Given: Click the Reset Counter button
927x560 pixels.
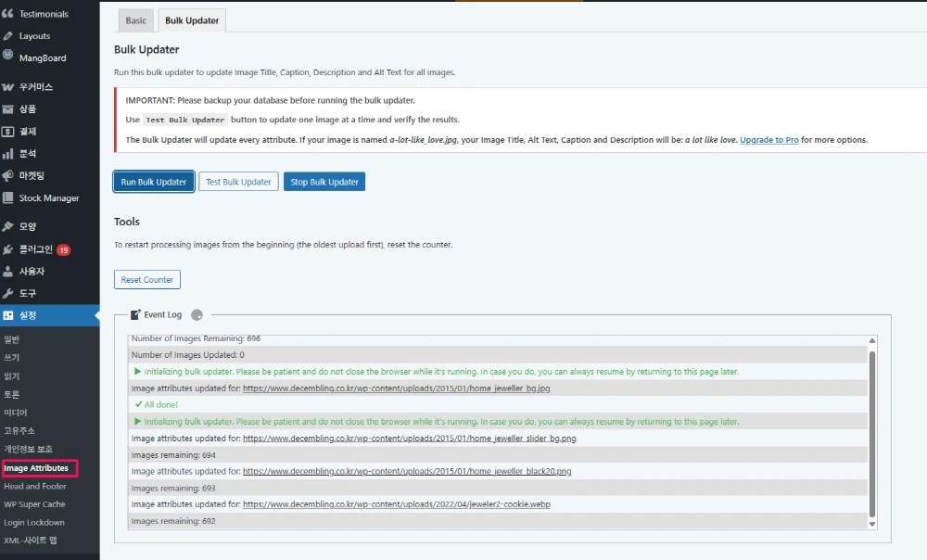Looking at the screenshot, I should (146, 279).
